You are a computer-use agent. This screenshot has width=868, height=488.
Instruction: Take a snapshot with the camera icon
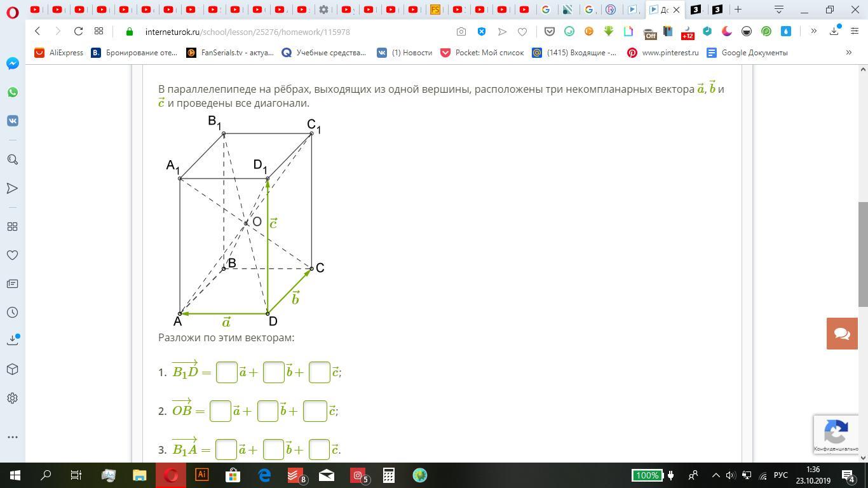tap(461, 32)
